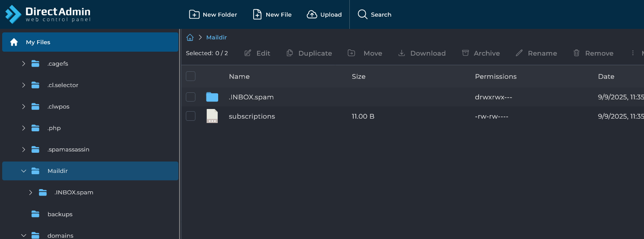
Task: Click the New Folder icon
Action: tap(194, 14)
